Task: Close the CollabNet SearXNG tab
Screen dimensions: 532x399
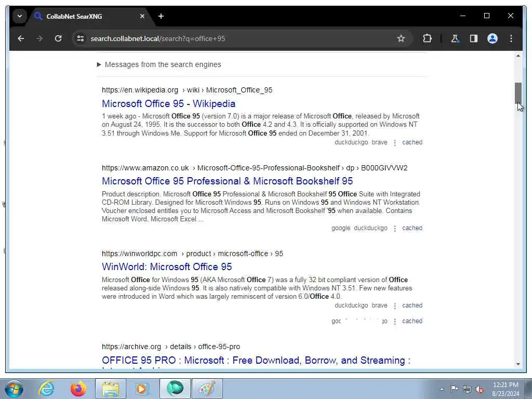Action: point(142,16)
